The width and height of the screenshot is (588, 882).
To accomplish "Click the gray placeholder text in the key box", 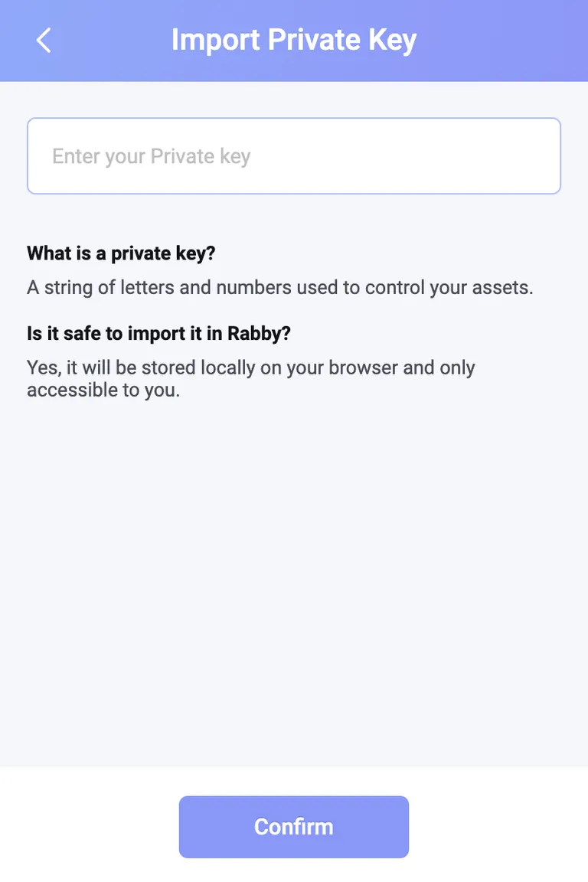I will [x=152, y=156].
